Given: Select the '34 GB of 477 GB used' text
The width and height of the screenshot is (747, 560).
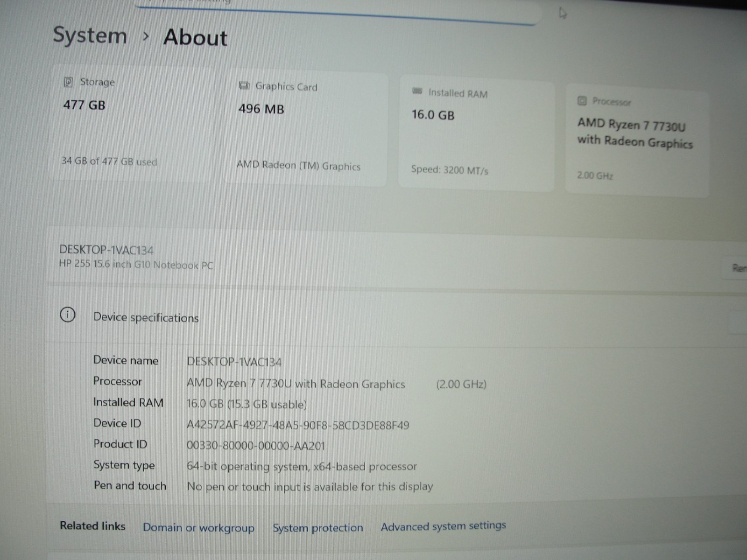Looking at the screenshot, I should pos(109,161).
